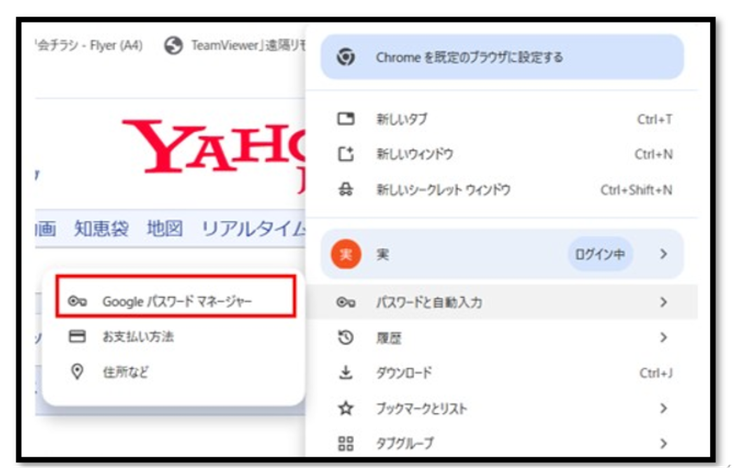Screen dimensions: 734x468
Task: Select お支払い方法 in the submenu
Action: (x=173, y=336)
